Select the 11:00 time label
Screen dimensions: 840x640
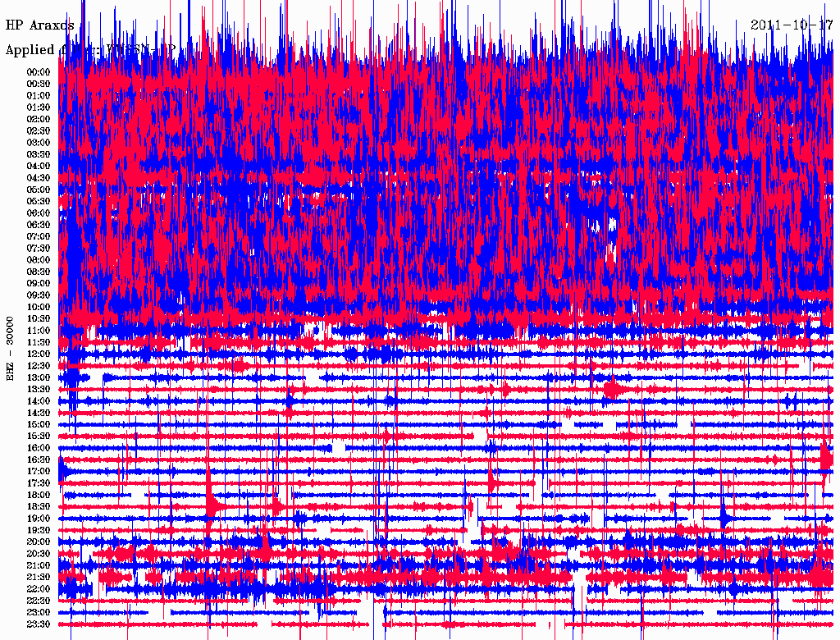point(39,331)
